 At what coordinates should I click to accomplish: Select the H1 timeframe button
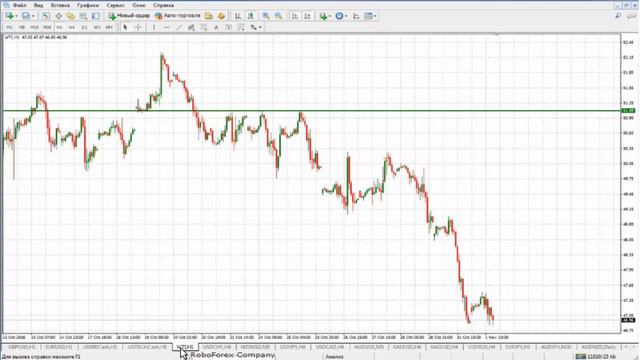point(60,27)
